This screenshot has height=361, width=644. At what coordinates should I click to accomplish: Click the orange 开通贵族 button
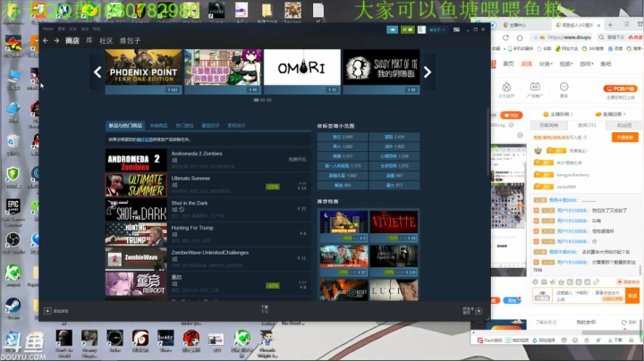coord(625,138)
